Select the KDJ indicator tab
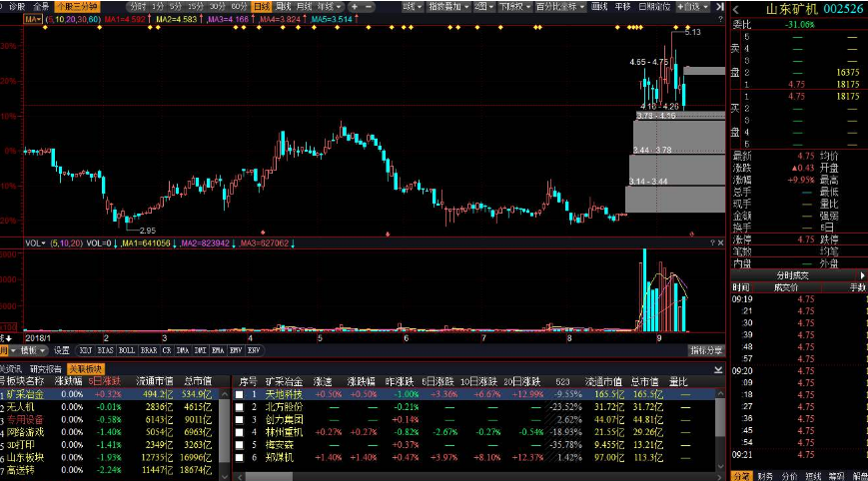 [x=86, y=350]
